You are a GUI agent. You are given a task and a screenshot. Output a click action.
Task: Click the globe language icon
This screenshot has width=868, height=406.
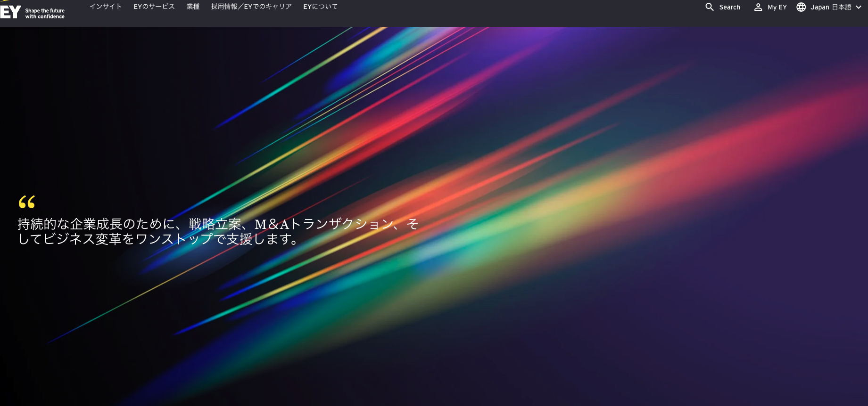[x=801, y=7]
